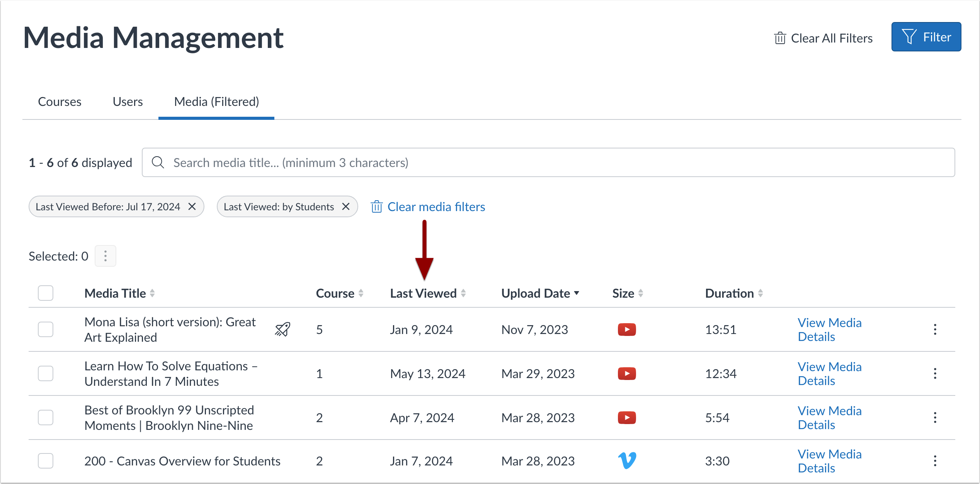Image resolution: width=980 pixels, height=484 pixels.
Task: Open options menu for Mona Lisa row
Action: pyautogui.click(x=935, y=329)
